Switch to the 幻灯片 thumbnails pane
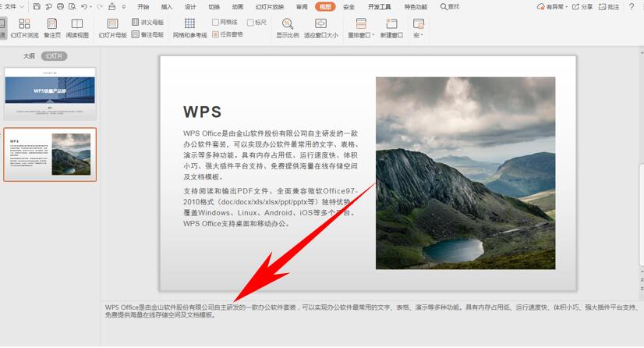Screen dimensions: 644x348 (55, 56)
